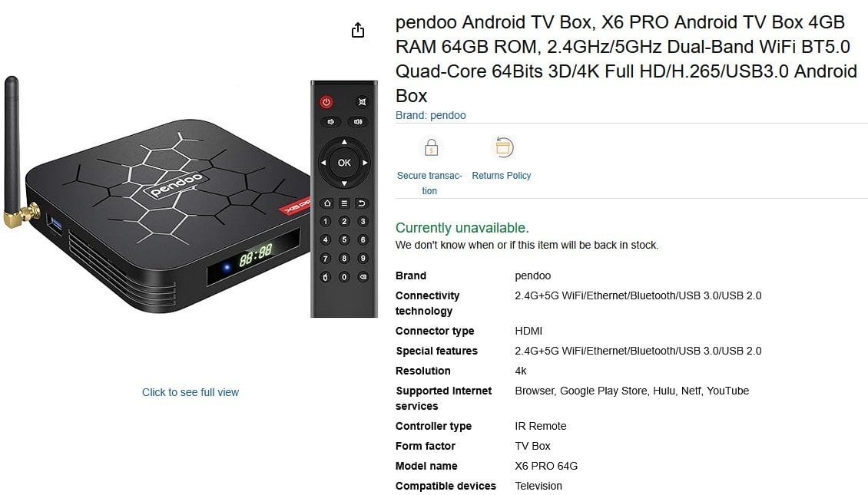Click the 88:88 LED display on the box
868x495 pixels.
(255, 256)
